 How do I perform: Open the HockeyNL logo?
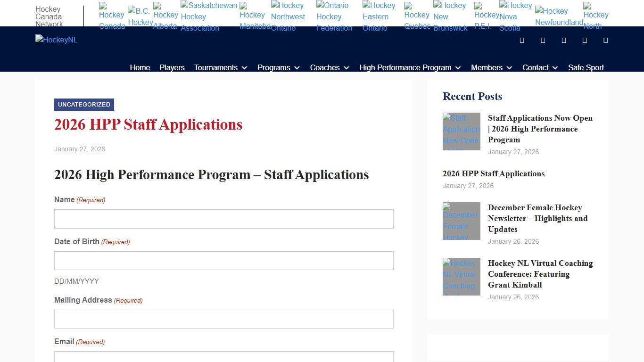pos(56,40)
